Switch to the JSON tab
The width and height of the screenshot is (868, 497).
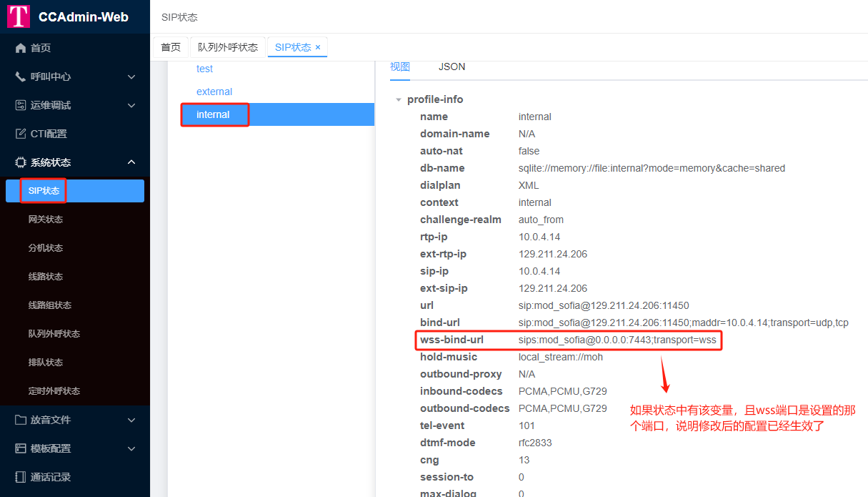coord(452,67)
